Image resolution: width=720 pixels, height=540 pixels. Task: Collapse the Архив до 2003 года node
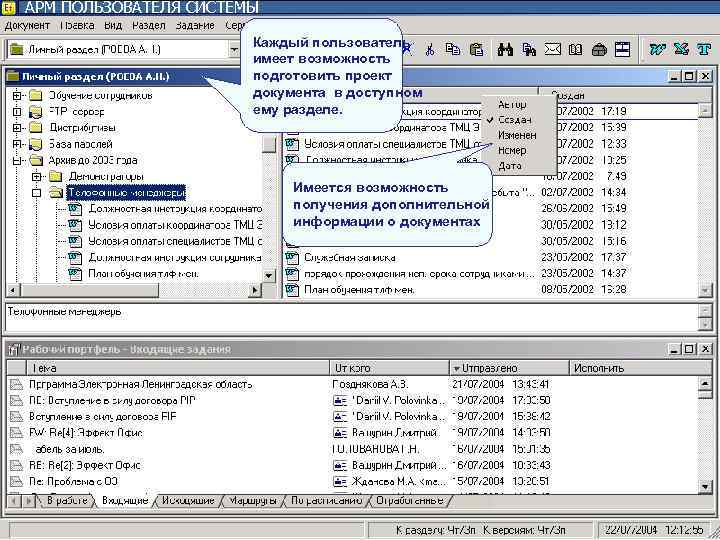(17, 161)
